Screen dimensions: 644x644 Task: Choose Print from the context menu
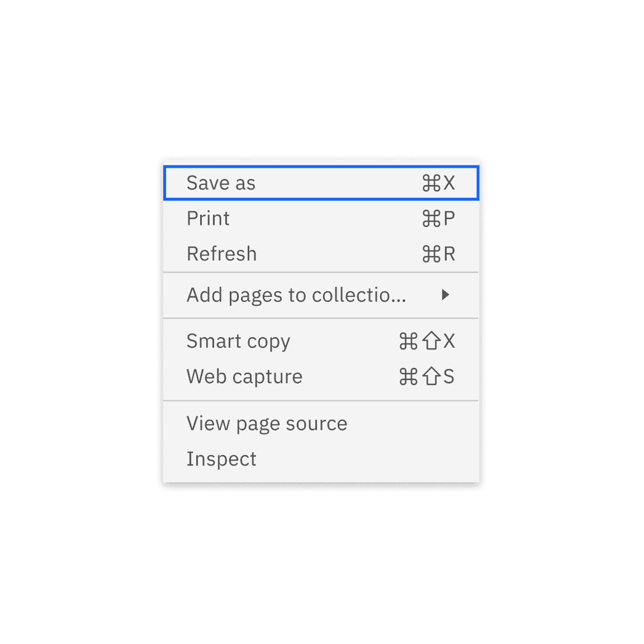point(208,219)
